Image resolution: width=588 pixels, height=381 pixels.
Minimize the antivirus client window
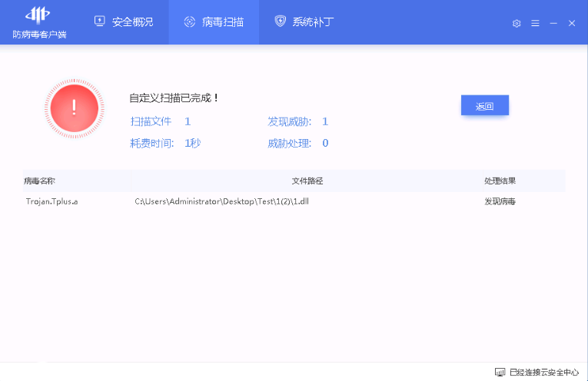coord(553,23)
